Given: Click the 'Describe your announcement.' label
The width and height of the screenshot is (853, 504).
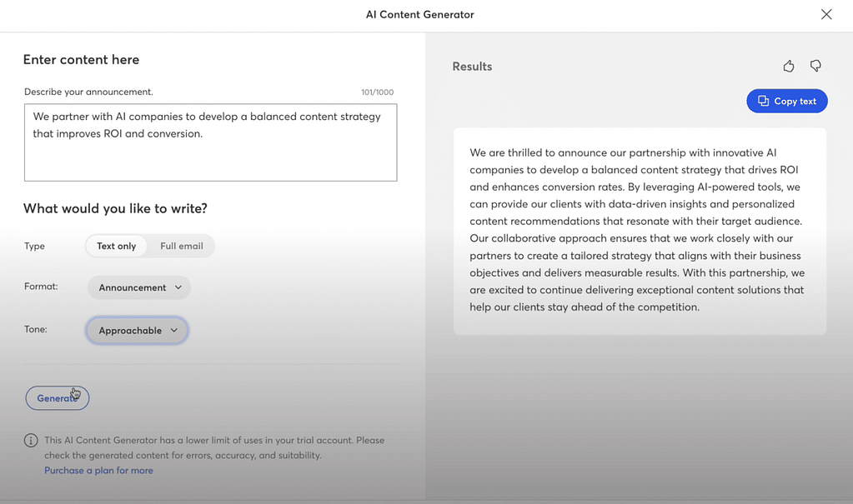Looking at the screenshot, I should [88, 92].
